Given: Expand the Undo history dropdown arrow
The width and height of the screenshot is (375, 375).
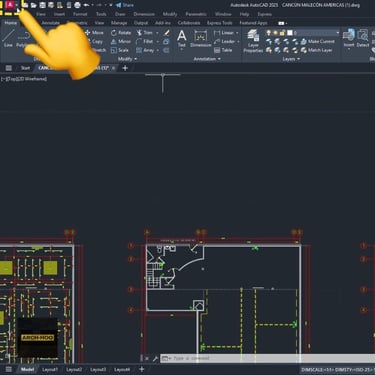Looking at the screenshot, I should (x=92, y=5).
